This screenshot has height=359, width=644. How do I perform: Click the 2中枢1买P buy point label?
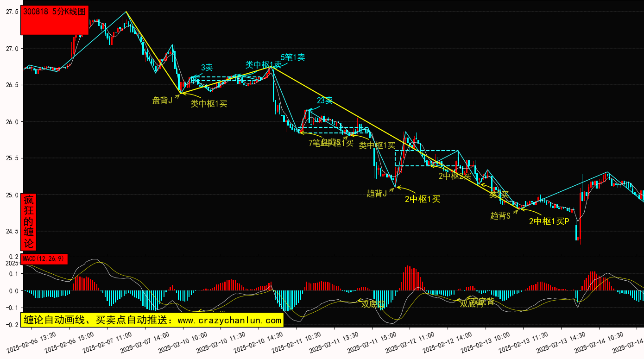click(549, 221)
